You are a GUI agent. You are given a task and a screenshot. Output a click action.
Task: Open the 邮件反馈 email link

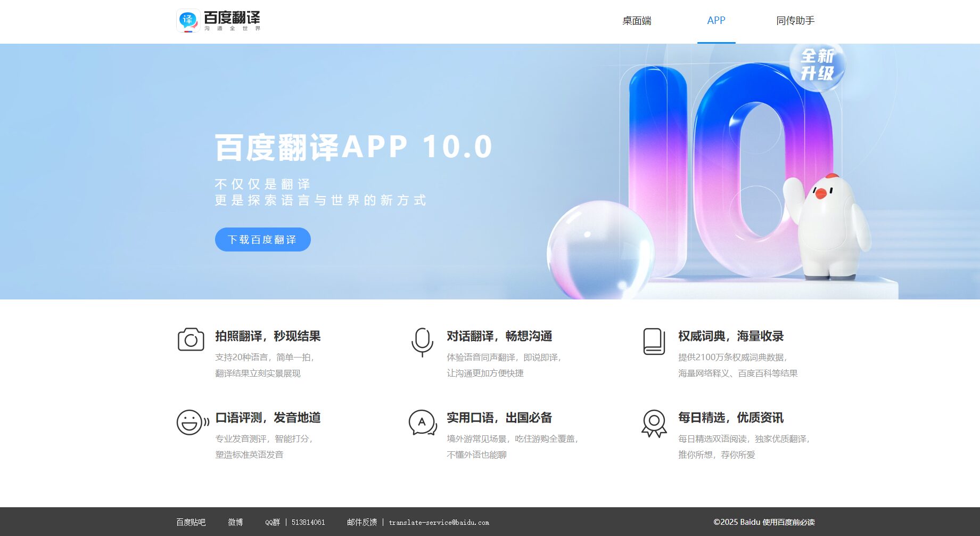pyautogui.click(x=361, y=522)
